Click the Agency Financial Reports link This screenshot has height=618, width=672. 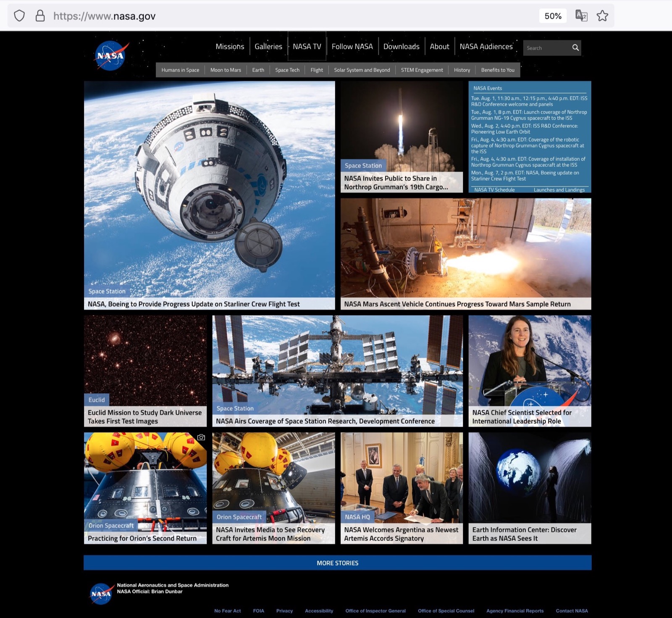(x=515, y=611)
